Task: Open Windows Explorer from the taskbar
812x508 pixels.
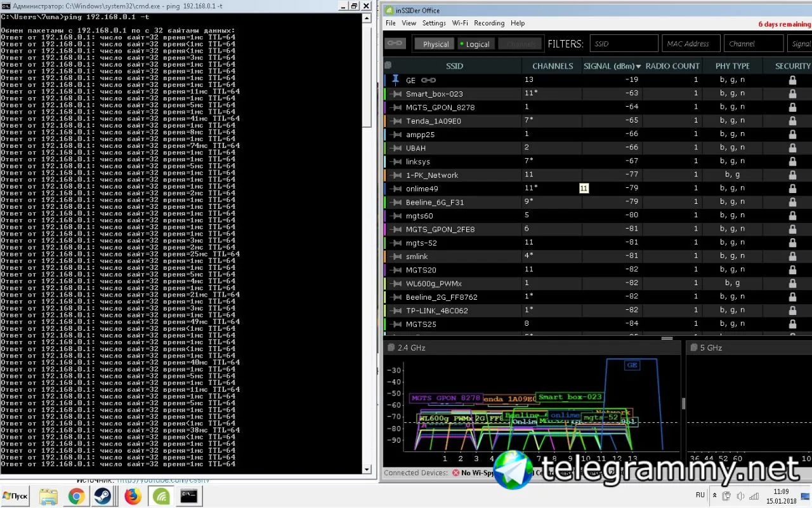Action: click(49, 496)
